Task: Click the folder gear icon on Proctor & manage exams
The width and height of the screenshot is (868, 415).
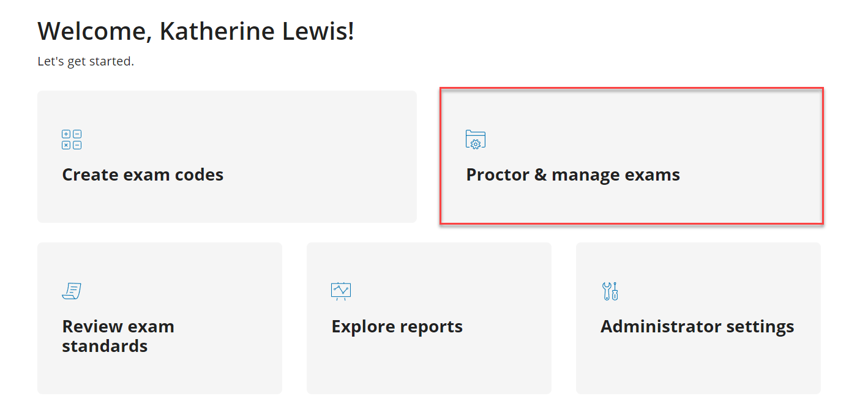Action: (x=476, y=140)
